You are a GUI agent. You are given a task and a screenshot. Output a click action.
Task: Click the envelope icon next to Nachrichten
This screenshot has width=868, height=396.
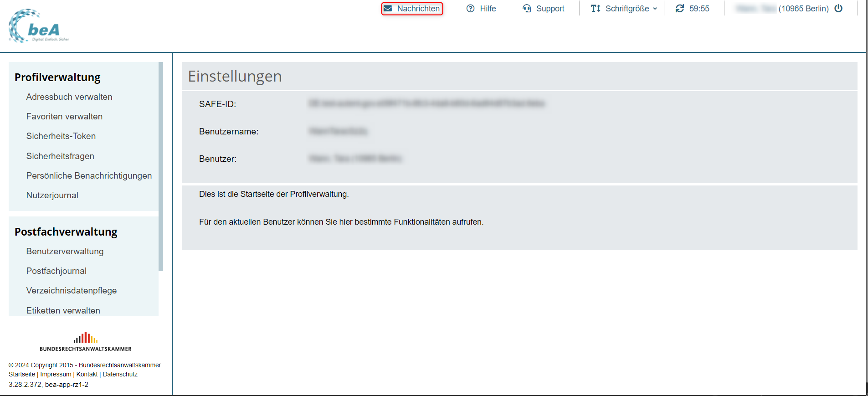(x=388, y=9)
